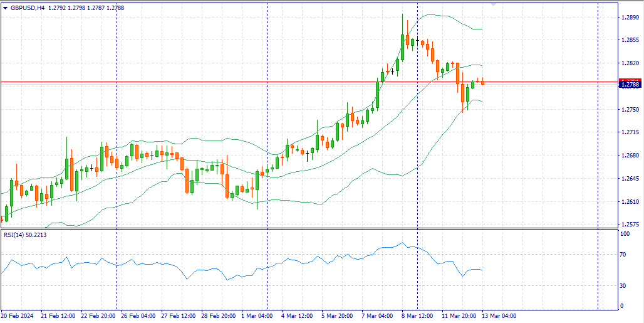Click the 8 Mar 12:00 time label
Image resolution: width=644 pixels, height=323 pixels.
coord(418,316)
